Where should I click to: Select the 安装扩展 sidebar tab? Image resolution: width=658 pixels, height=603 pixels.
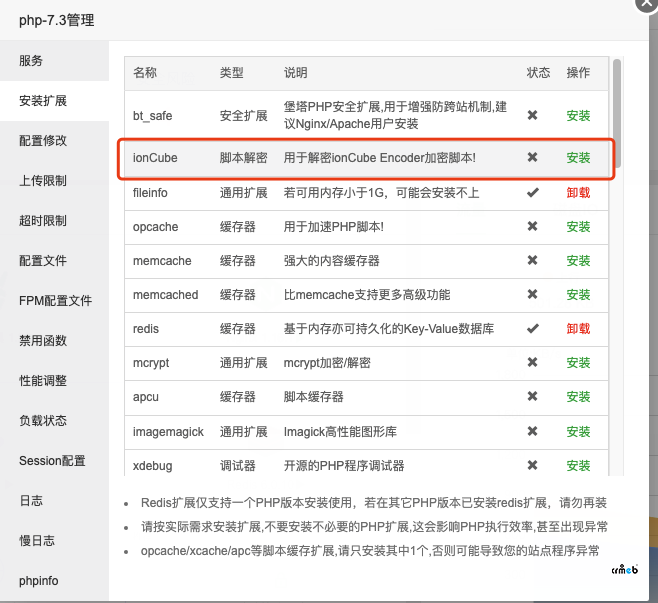click(43, 101)
